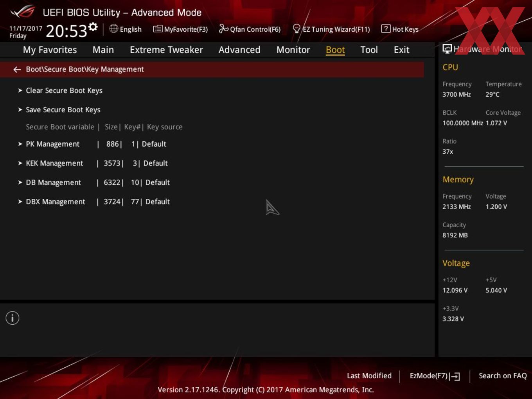Viewport: 532px width, 399px height.
Task: Click BCLK value 100.0000 MHz
Action: click(463, 123)
